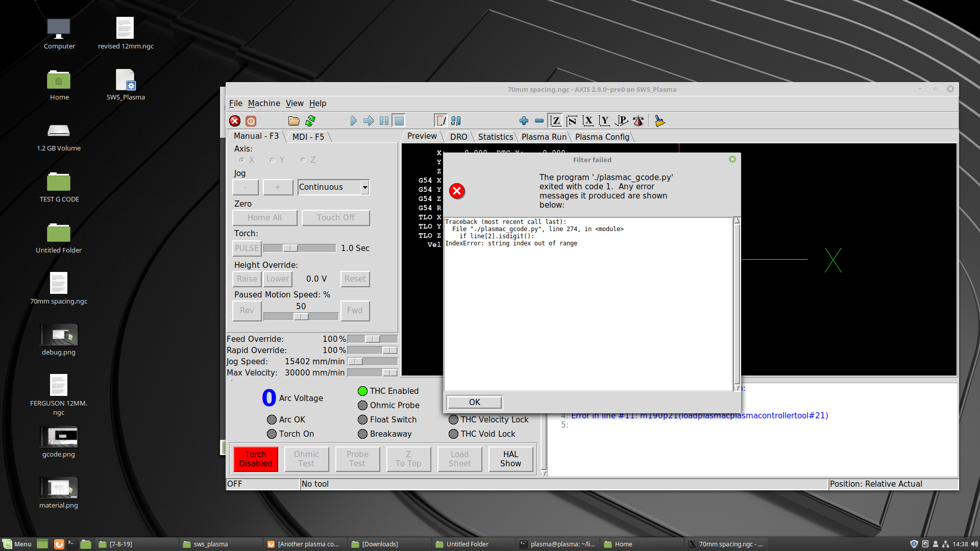Click the torch PULSE button

[247, 248]
